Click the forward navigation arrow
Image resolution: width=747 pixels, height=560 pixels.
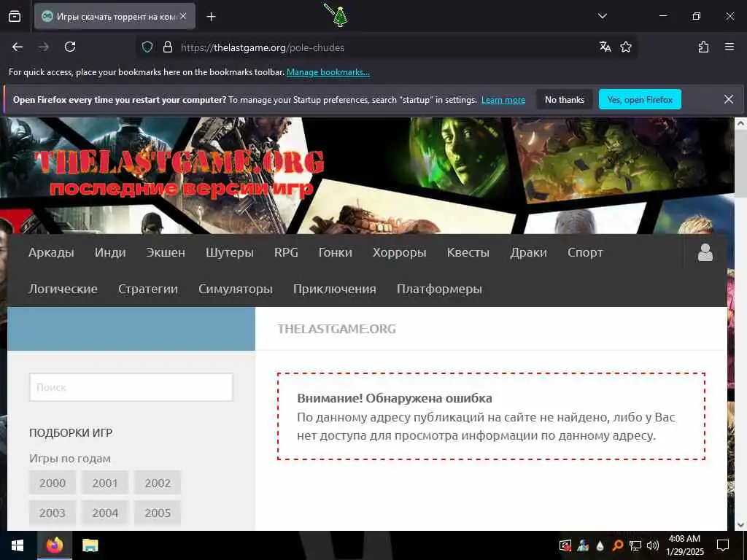44,47
